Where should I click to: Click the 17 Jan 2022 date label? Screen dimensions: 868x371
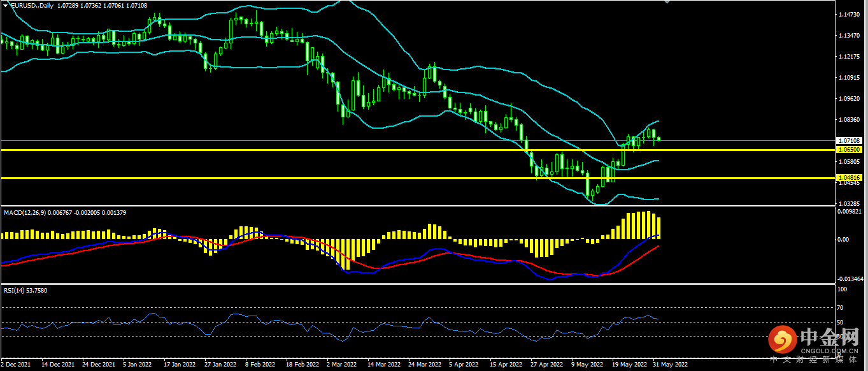pyautogui.click(x=179, y=365)
